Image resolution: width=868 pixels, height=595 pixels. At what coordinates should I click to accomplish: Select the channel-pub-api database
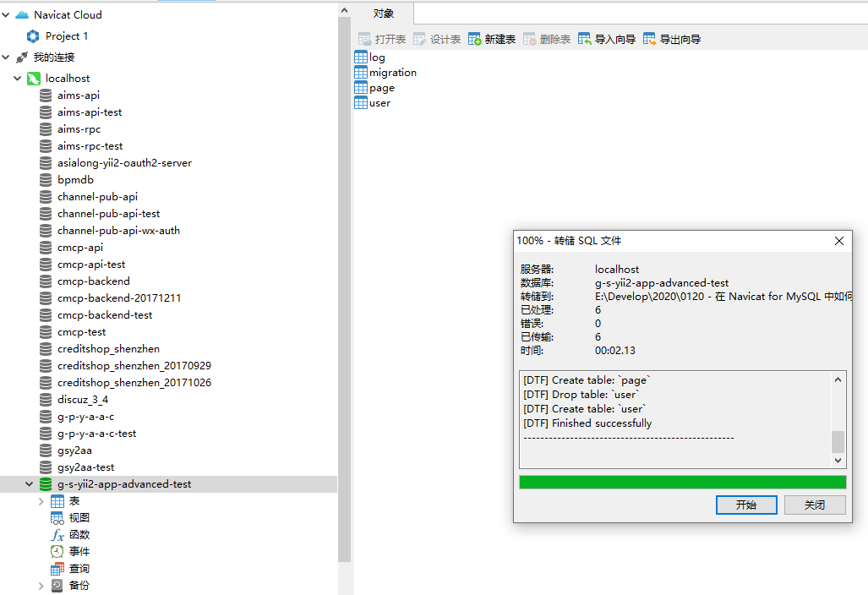pos(97,197)
